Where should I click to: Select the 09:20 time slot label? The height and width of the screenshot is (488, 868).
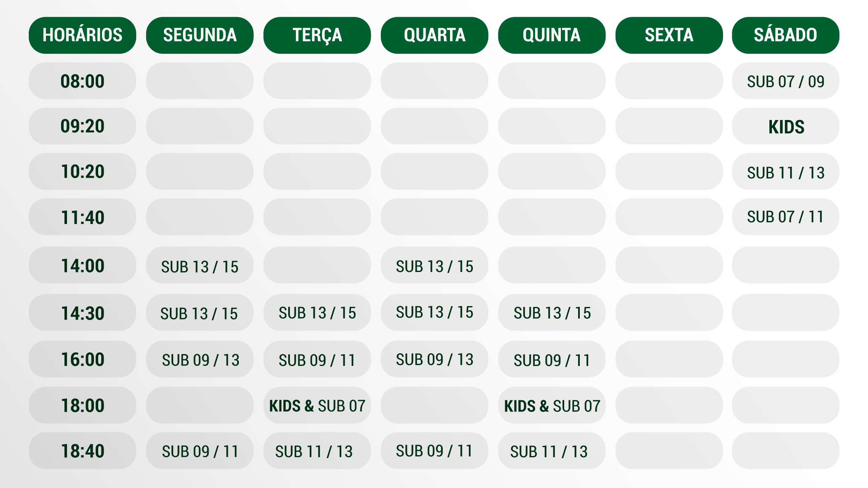82,126
